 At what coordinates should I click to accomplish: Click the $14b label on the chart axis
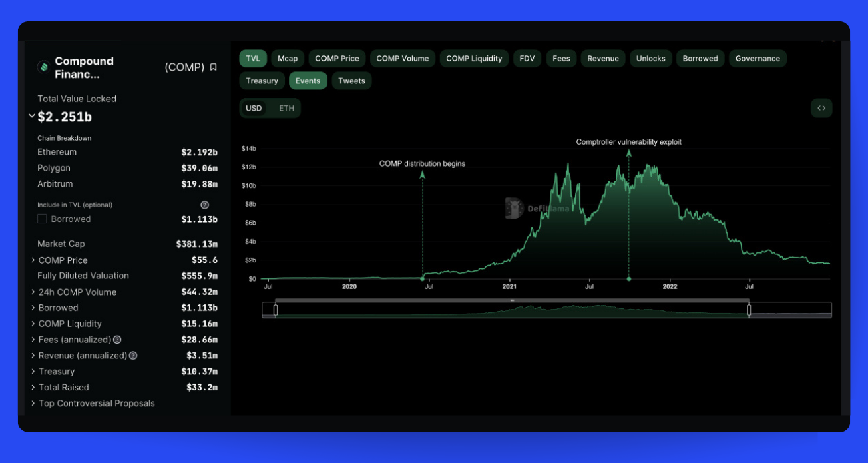(249, 148)
